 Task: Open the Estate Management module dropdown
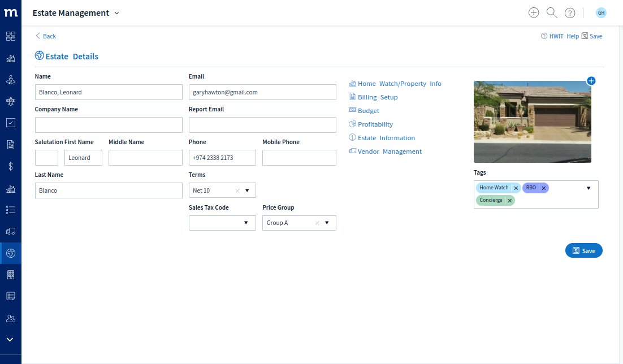coord(76,13)
